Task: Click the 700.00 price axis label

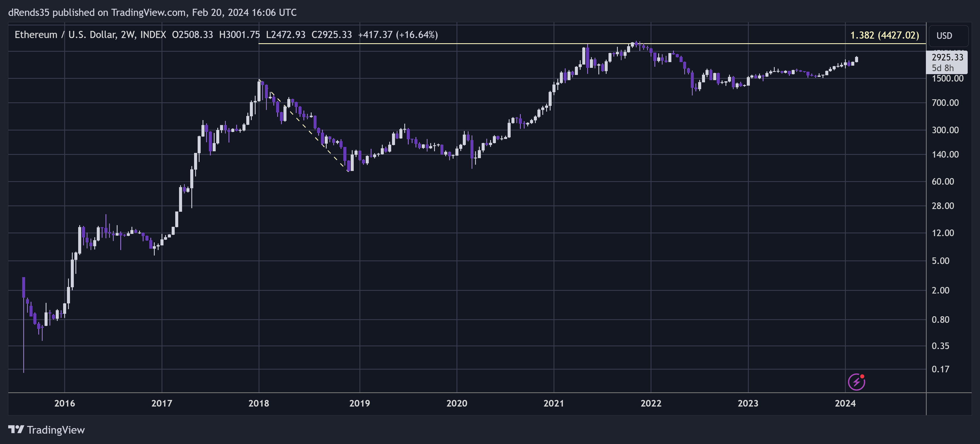Action: [945, 102]
